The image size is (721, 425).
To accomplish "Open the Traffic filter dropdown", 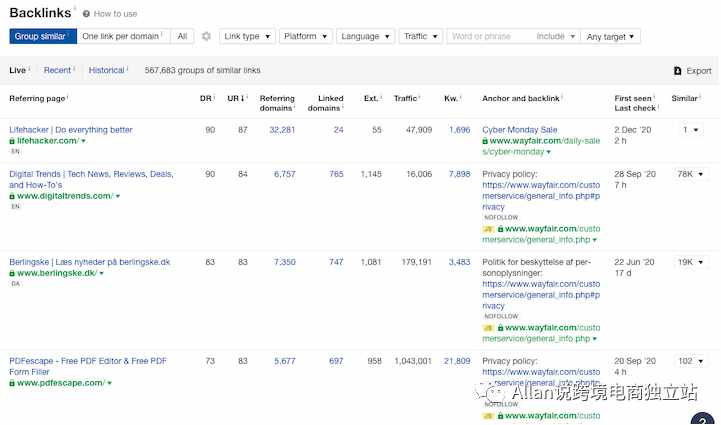I will [x=421, y=36].
